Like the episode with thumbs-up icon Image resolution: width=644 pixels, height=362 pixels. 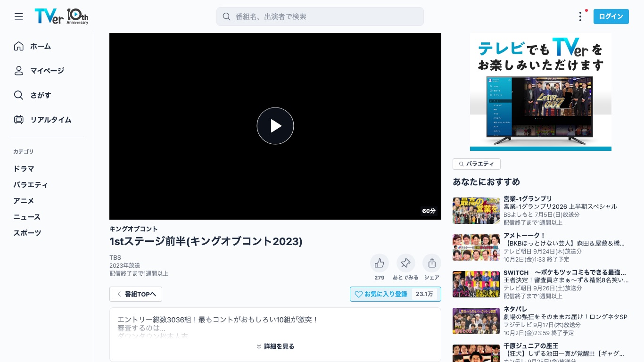380,263
